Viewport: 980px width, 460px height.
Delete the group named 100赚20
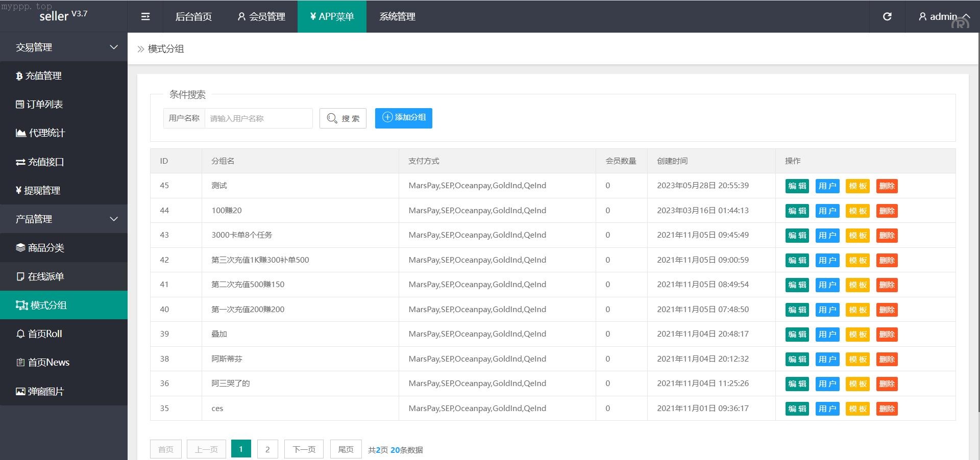coord(887,211)
